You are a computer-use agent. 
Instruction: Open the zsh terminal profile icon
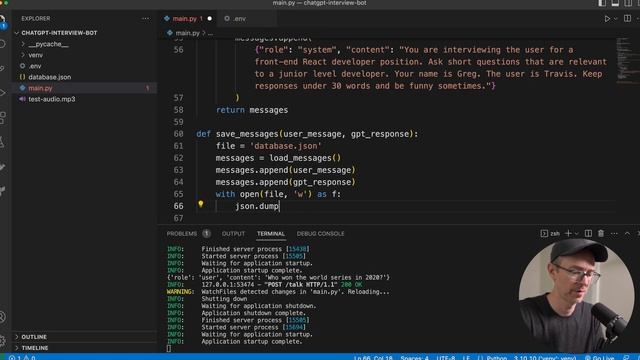tap(544, 233)
